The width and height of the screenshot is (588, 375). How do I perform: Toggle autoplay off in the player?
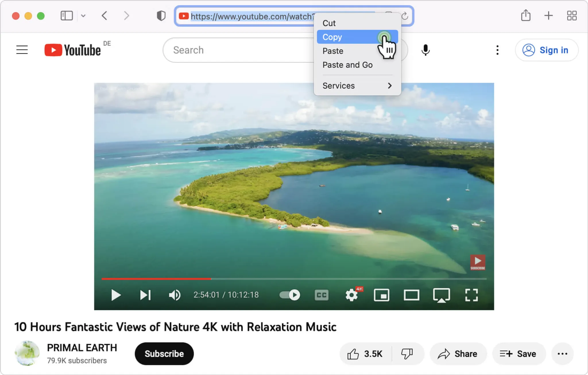click(289, 295)
